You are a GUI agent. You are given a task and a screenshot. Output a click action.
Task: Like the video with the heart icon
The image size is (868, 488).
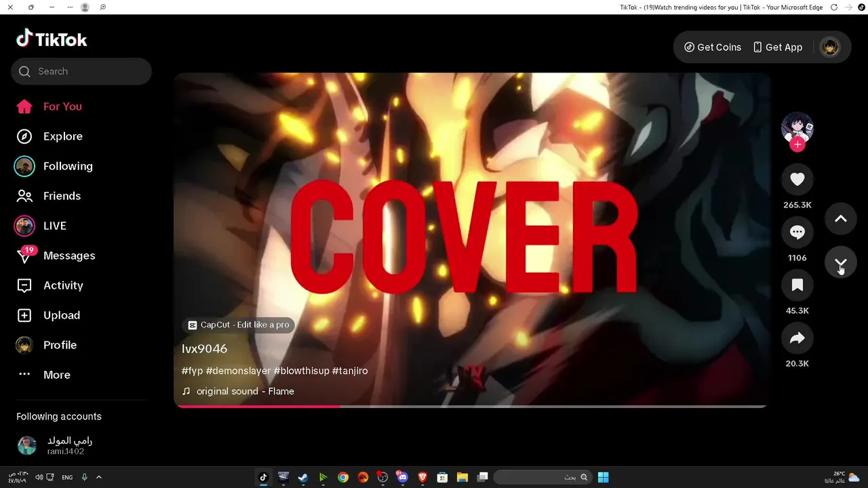point(797,179)
